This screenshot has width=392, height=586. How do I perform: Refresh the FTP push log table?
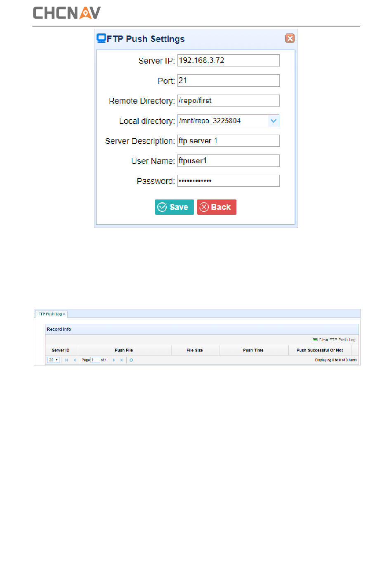click(x=131, y=360)
